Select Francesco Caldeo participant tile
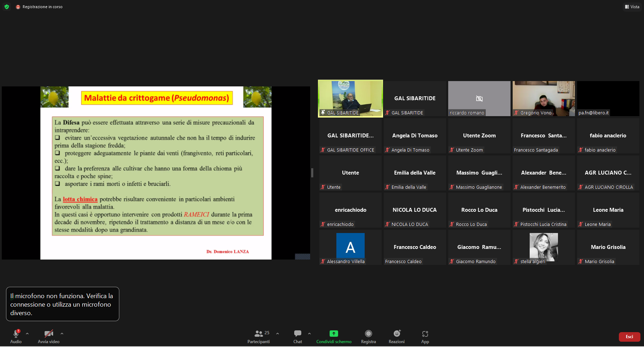Screen dimensions: 644x347 click(415, 247)
